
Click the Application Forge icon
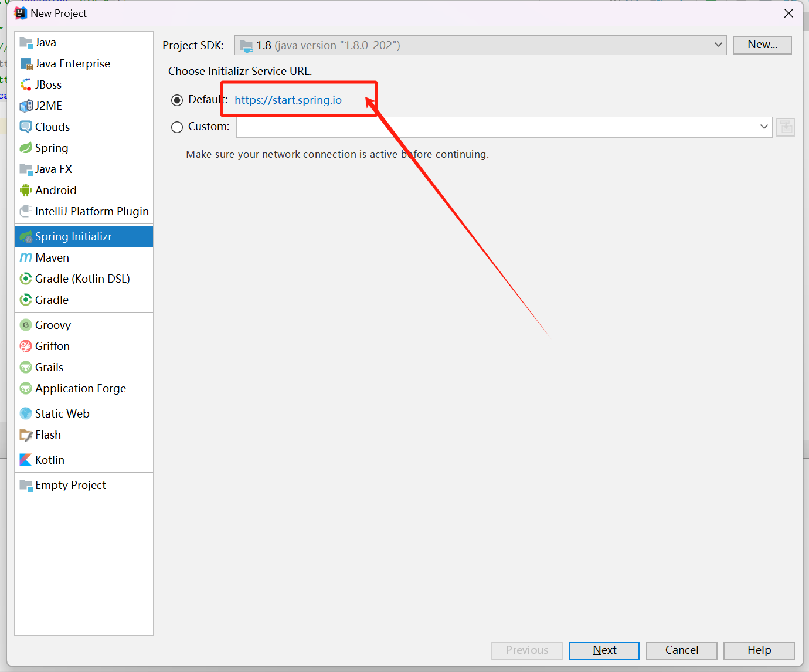[26, 388]
